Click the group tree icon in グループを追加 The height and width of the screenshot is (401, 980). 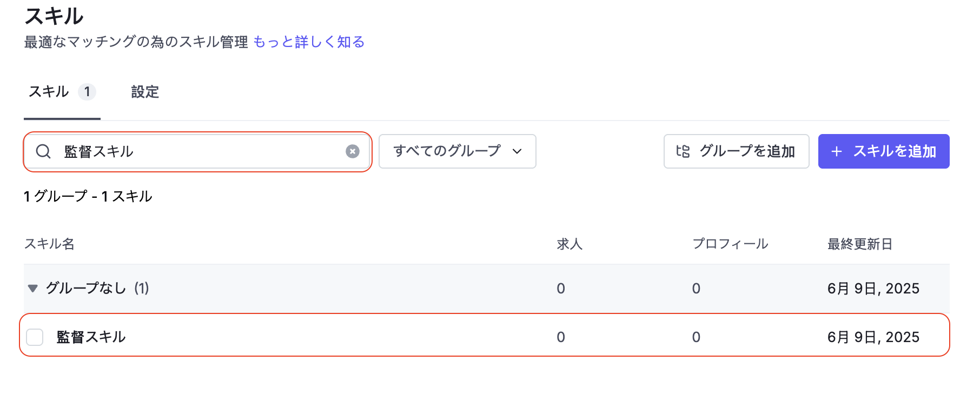coord(683,151)
